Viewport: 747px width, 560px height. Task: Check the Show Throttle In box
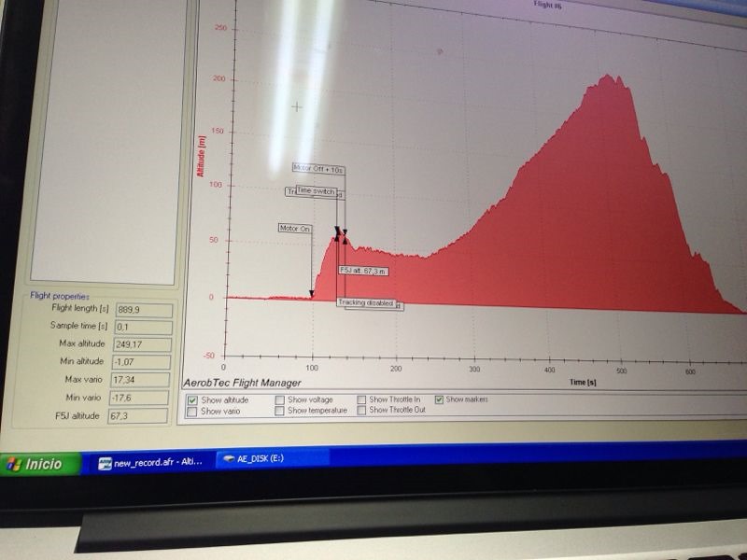[x=361, y=399]
